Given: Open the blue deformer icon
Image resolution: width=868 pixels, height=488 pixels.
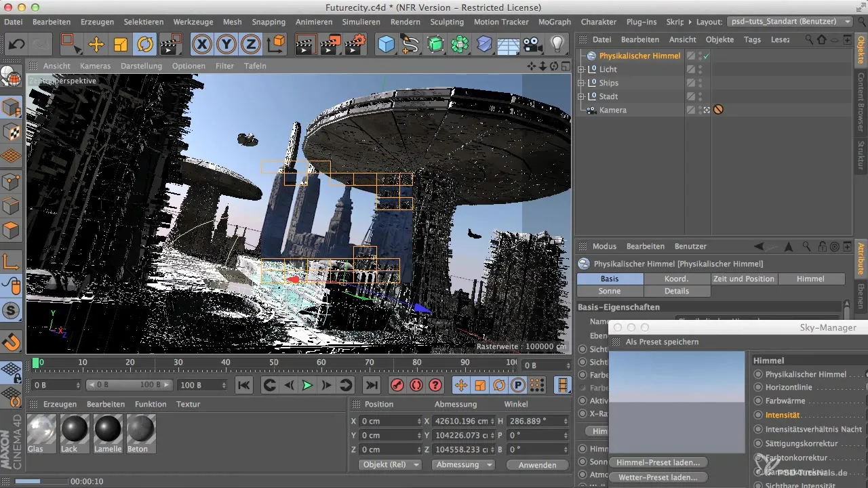Looking at the screenshot, I should 484,45.
